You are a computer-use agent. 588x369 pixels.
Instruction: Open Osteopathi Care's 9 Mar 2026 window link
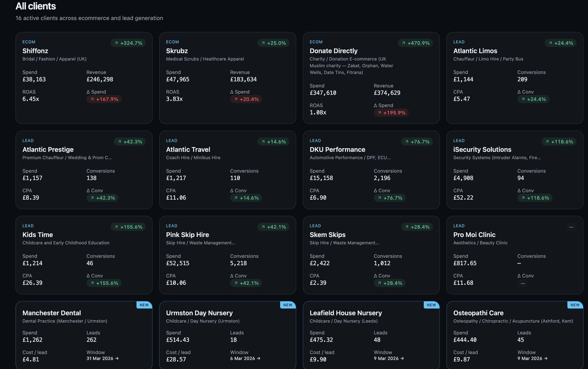tap(533, 358)
